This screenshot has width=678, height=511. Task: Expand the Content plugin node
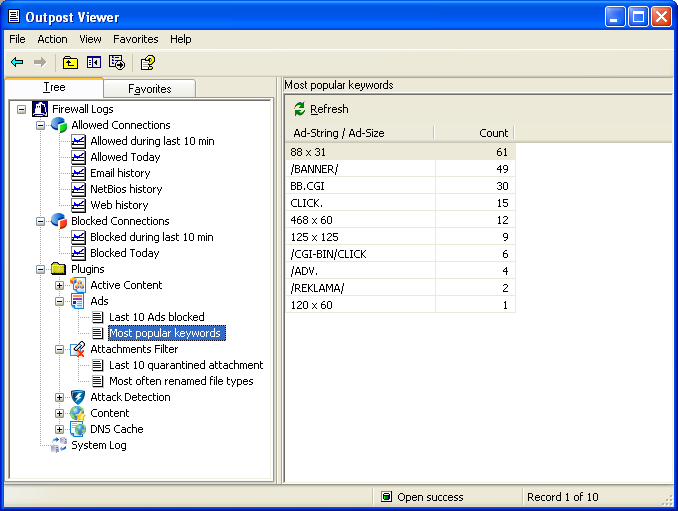point(60,413)
